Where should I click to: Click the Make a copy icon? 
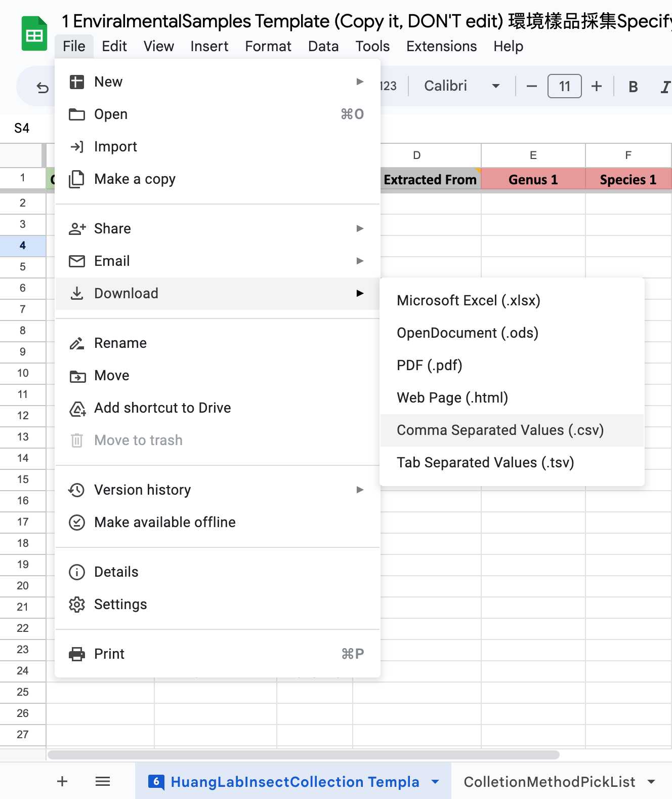77,179
